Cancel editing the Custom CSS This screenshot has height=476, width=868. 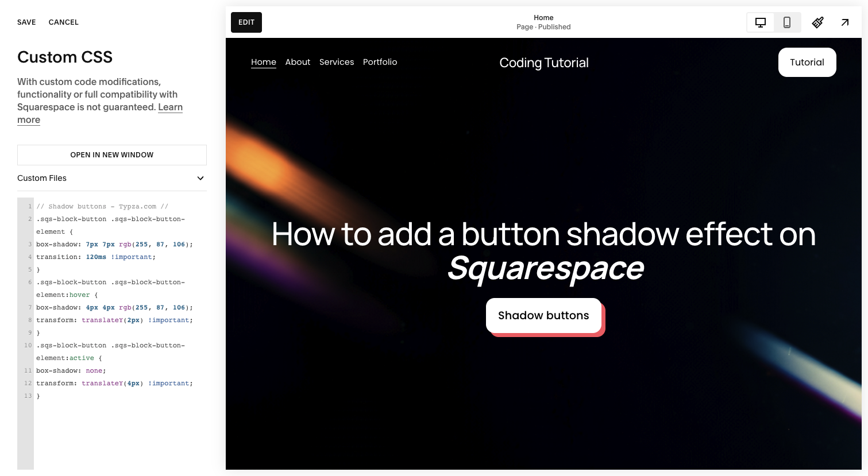pos(63,22)
